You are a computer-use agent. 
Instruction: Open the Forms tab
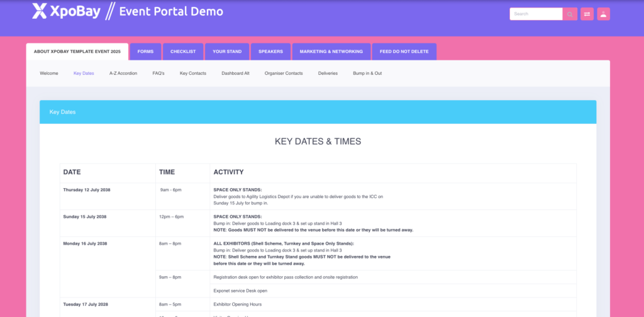click(145, 52)
